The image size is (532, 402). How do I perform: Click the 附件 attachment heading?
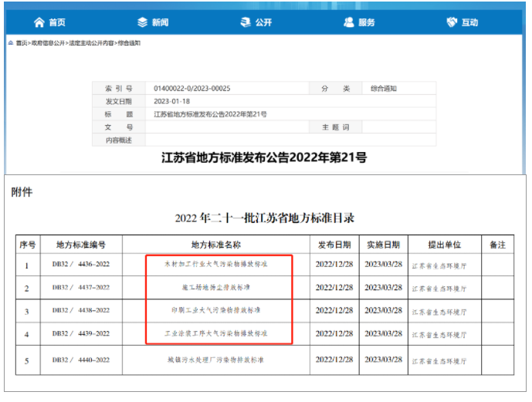pyautogui.click(x=22, y=192)
